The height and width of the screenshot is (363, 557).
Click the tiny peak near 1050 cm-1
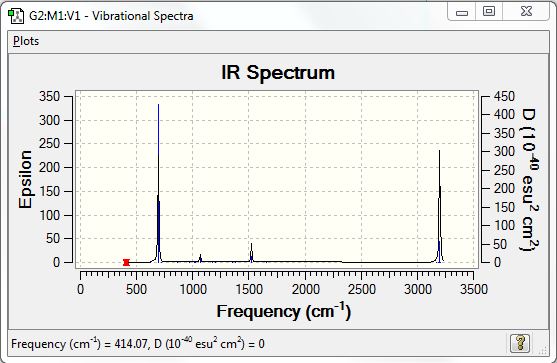[x=200, y=258]
